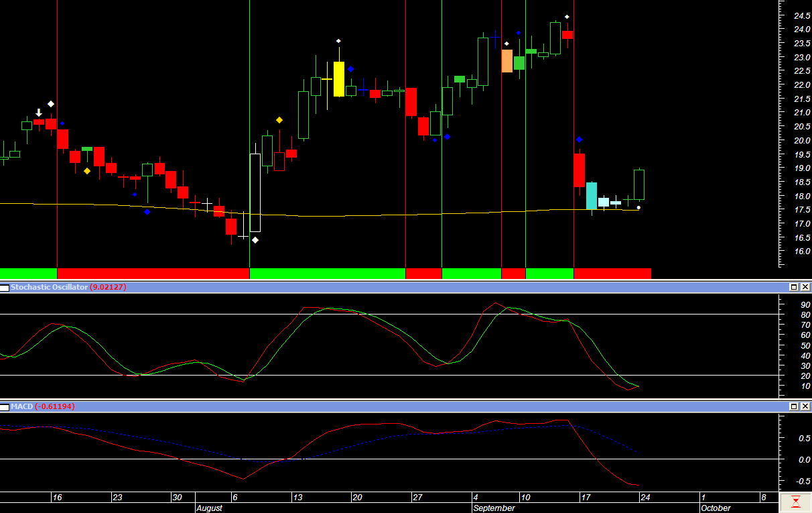Click the turquoise candlestick

pos(592,196)
